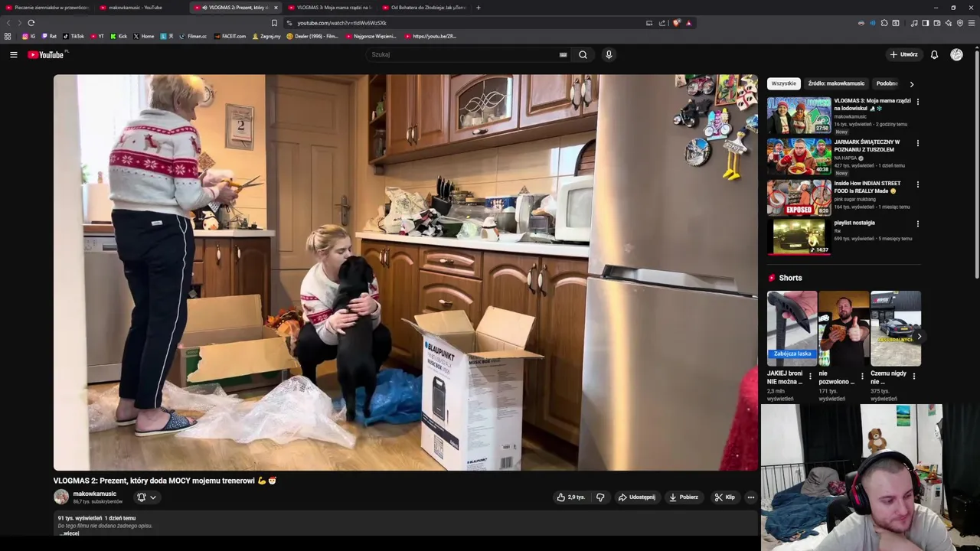Image resolution: width=980 pixels, height=551 pixels.
Task: Open the playlist nostalgia video title
Action: 854,223
